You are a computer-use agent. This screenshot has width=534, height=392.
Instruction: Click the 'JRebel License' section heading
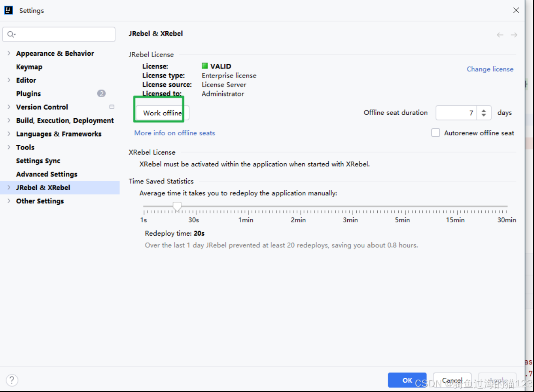click(x=151, y=54)
